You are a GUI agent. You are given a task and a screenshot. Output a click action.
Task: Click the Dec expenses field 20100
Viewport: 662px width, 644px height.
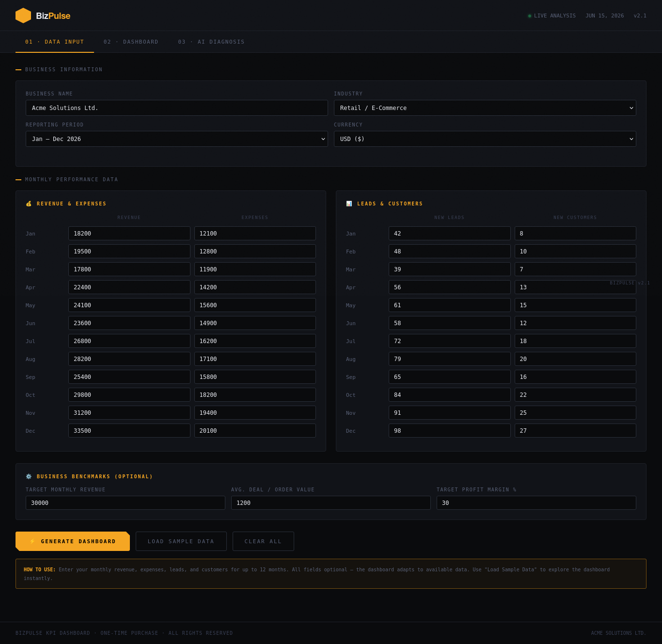pos(255,431)
